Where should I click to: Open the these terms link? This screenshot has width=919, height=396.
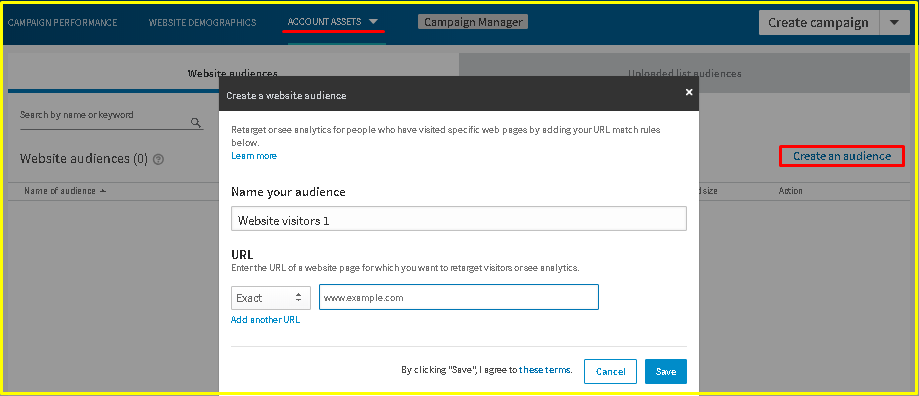(545, 370)
